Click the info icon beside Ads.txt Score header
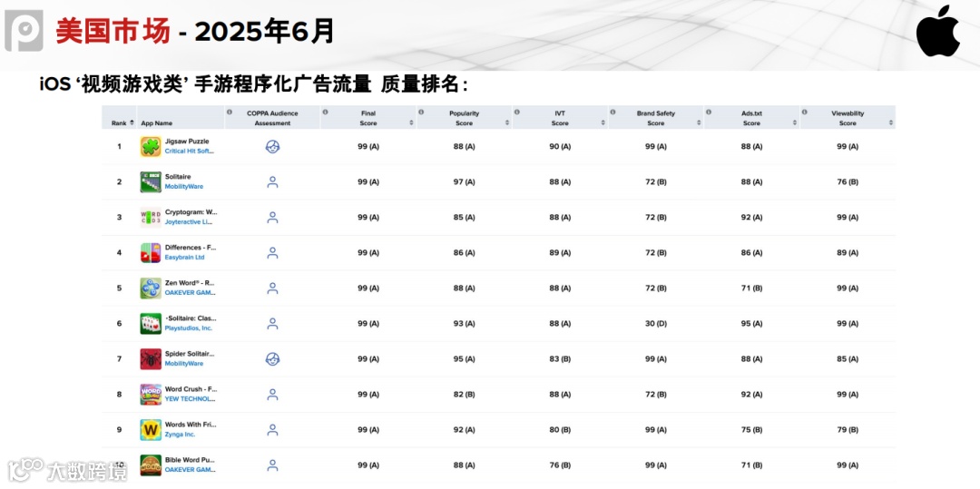This screenshot has height=489, width=980. pos(708,112)
